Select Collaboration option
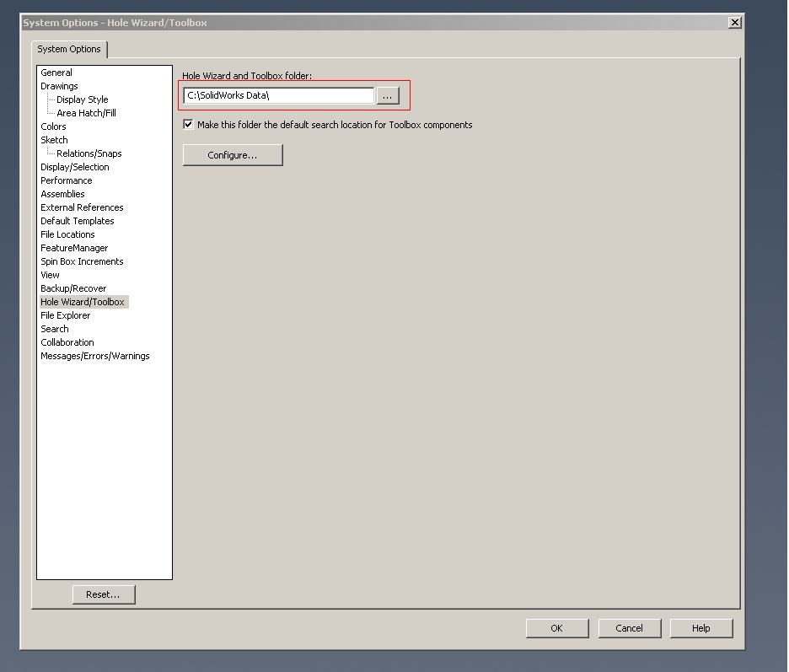Screen dimensions: 789x672 [67, 342]
